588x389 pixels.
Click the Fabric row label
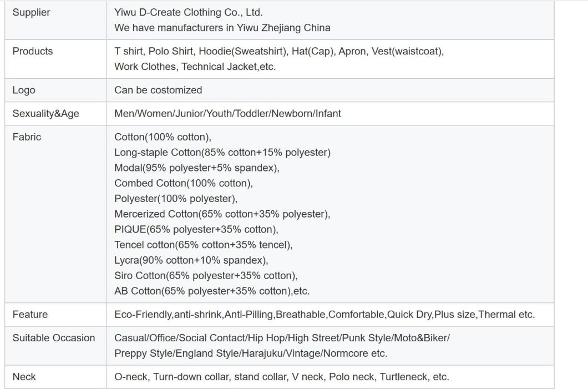[x=27, y=137]
